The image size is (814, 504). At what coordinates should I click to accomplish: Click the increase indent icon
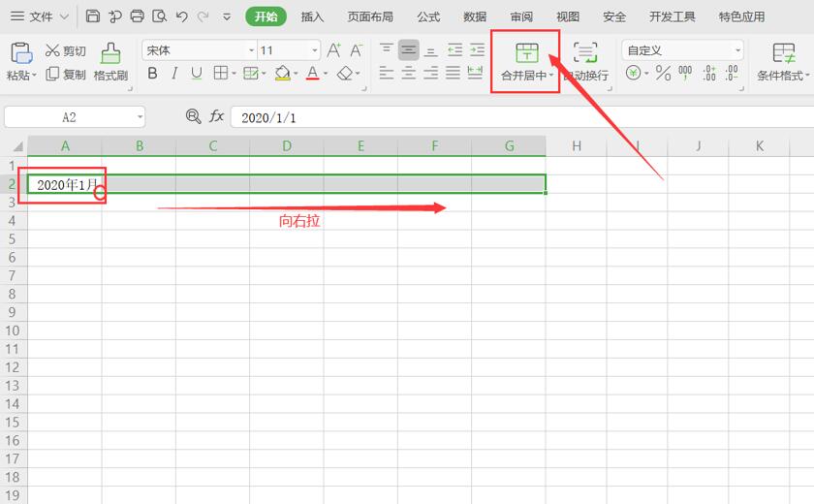[x=477, y=49]
